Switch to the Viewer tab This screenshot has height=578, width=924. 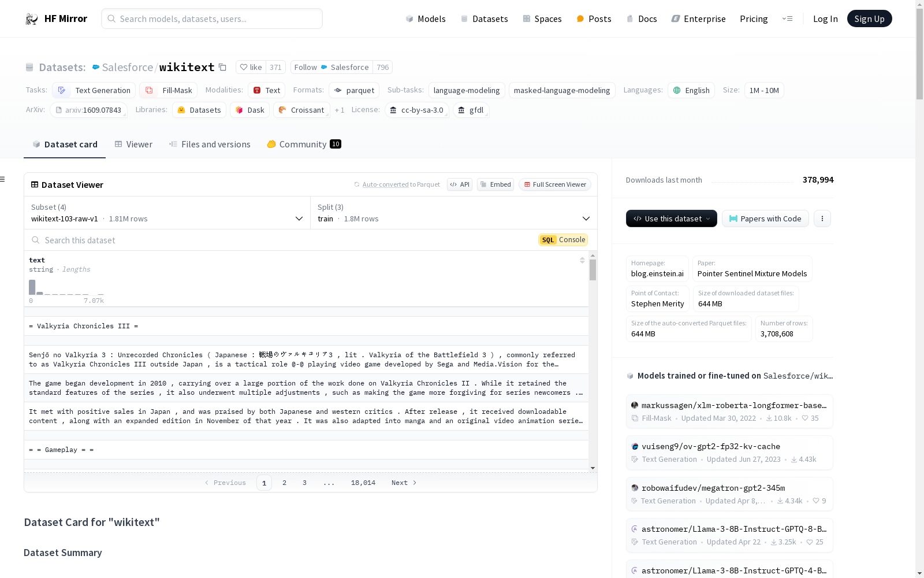tap(133, 144)
